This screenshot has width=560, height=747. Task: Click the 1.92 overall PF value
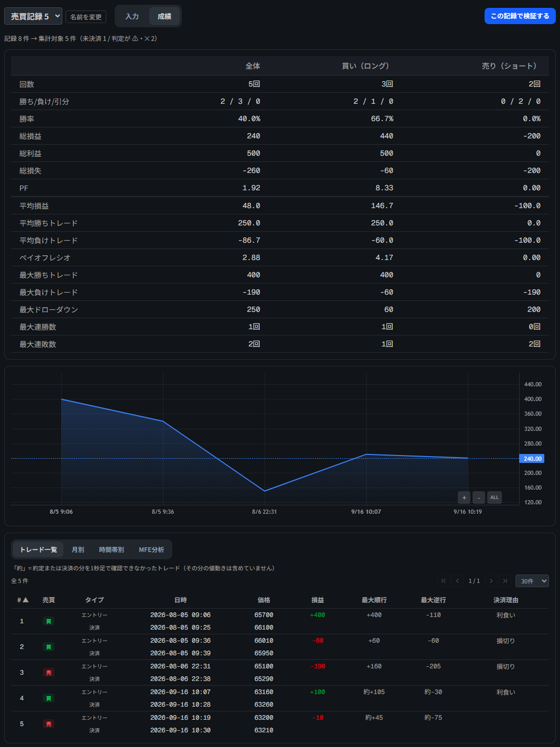(x=251, y=188)
